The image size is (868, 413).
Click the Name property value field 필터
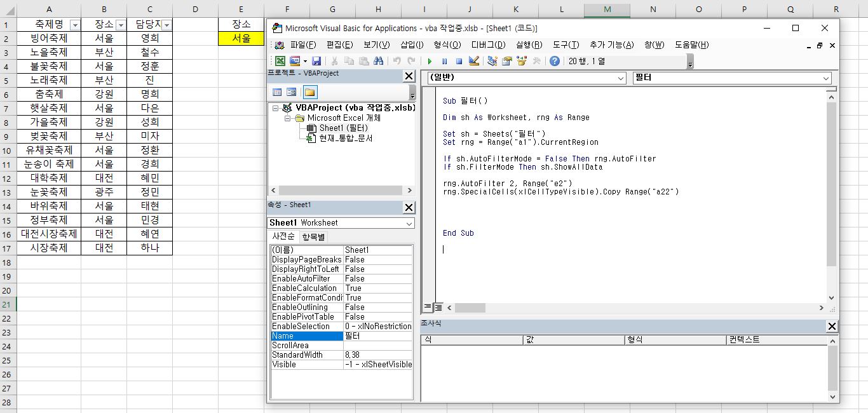tap(378, 336)
